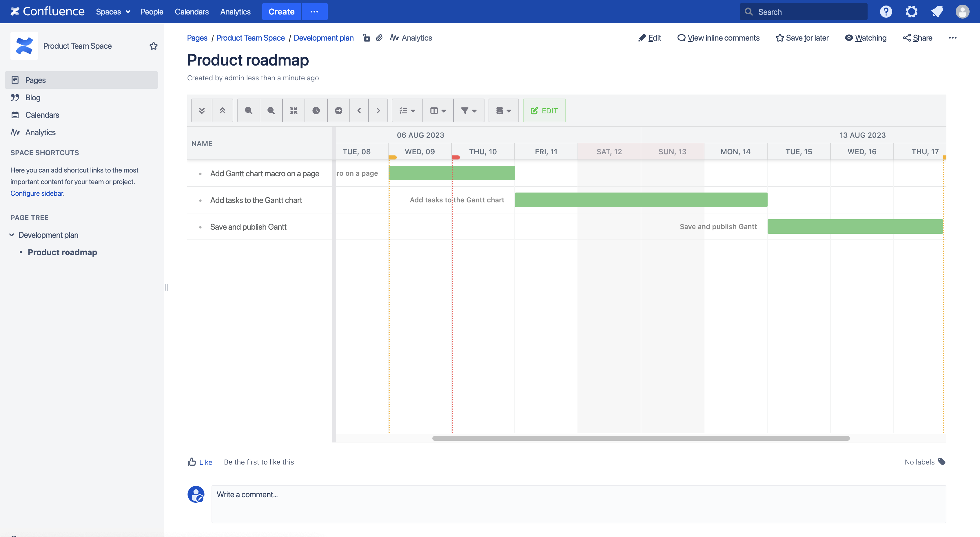Open the Development plan breadcrumb link
The height and width of the screenshot is (537, 980).
323,38
